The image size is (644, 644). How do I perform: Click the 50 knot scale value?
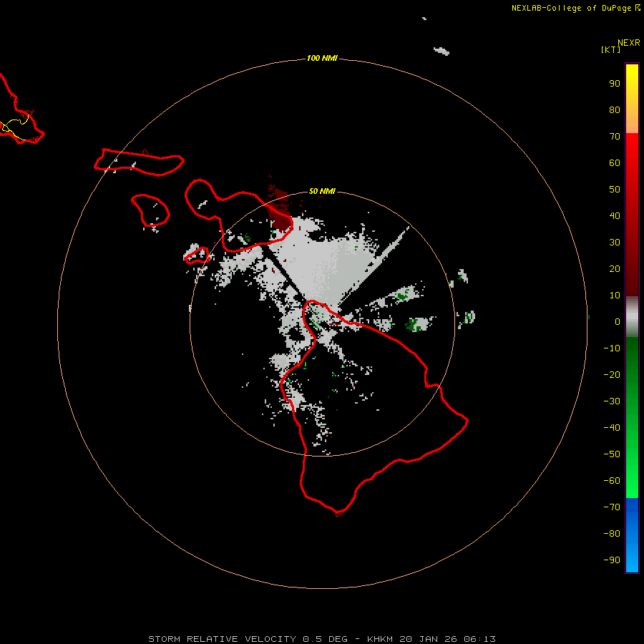point(615,190)
